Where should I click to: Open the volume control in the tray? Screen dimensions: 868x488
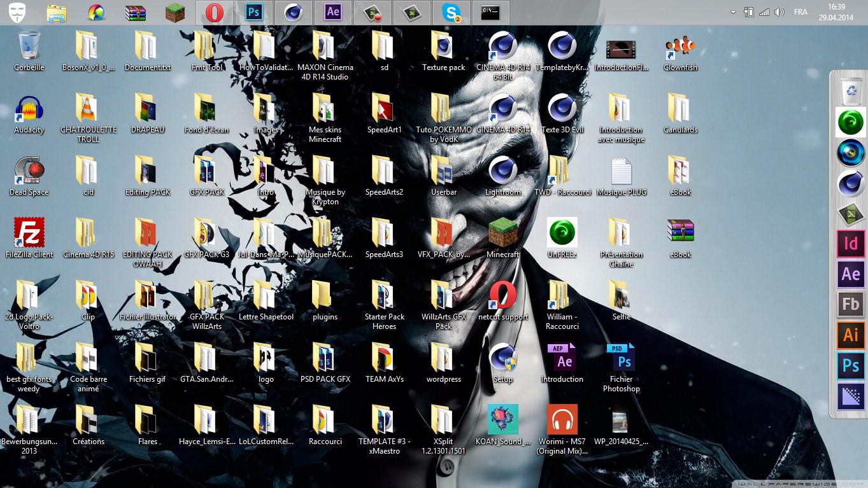779,12
